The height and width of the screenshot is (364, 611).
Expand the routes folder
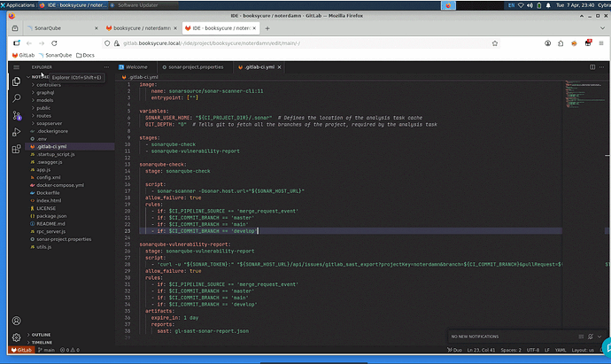44,116
